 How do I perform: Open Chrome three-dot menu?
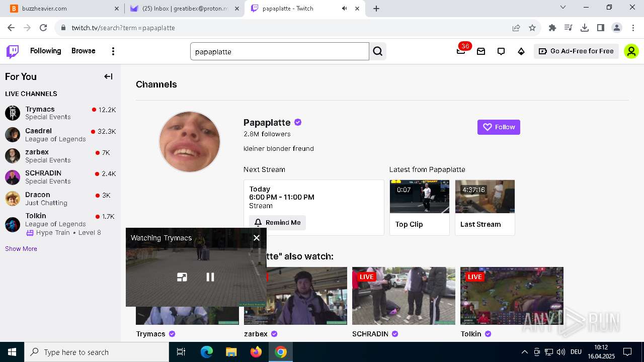pos(633,28)
